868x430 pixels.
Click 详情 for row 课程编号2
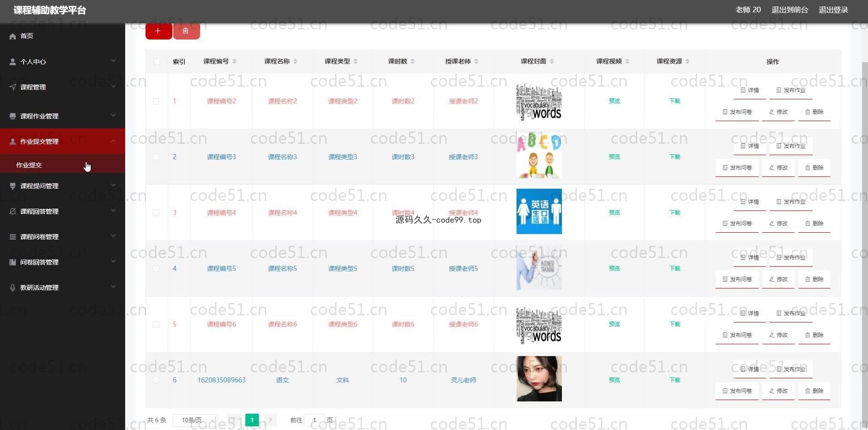click(750, 90)
